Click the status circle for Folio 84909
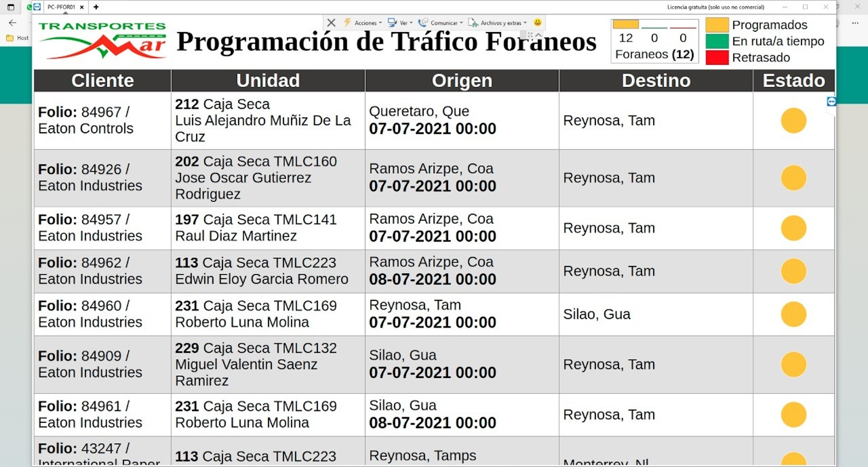Image resolution: width=868 pixels, height=467 pixels. (x=794, y=364)
